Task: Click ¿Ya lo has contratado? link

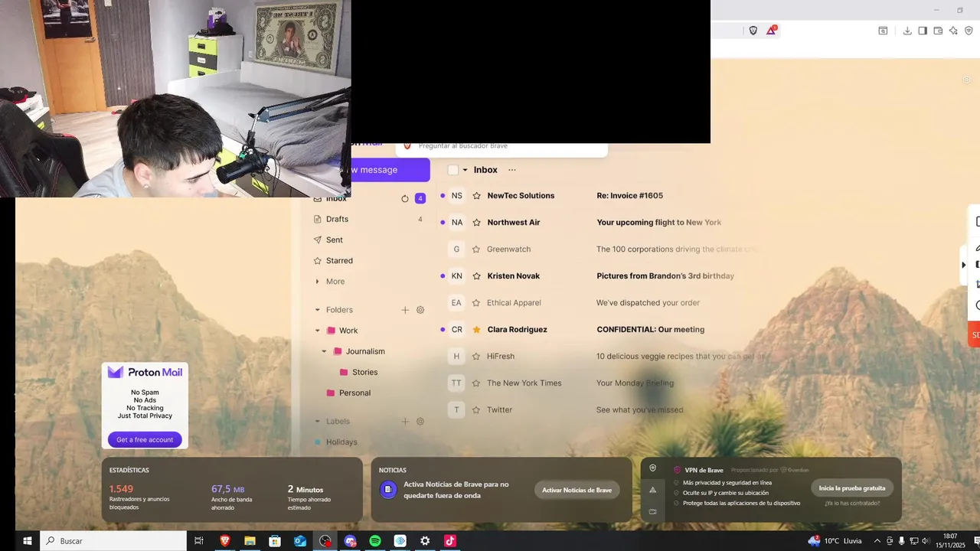Action: 852,503
